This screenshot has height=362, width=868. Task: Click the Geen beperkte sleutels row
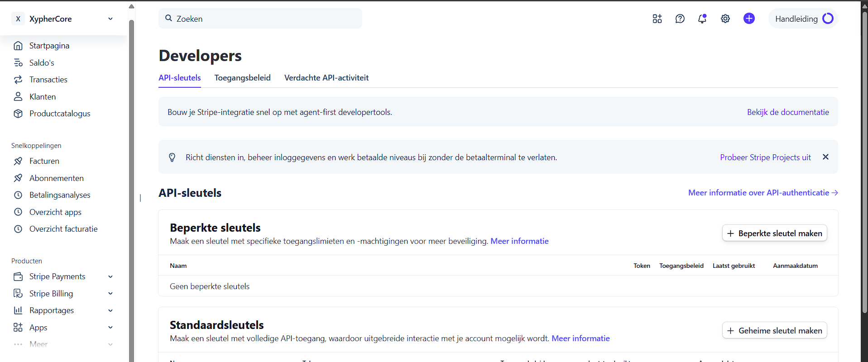tap(498, 286)
